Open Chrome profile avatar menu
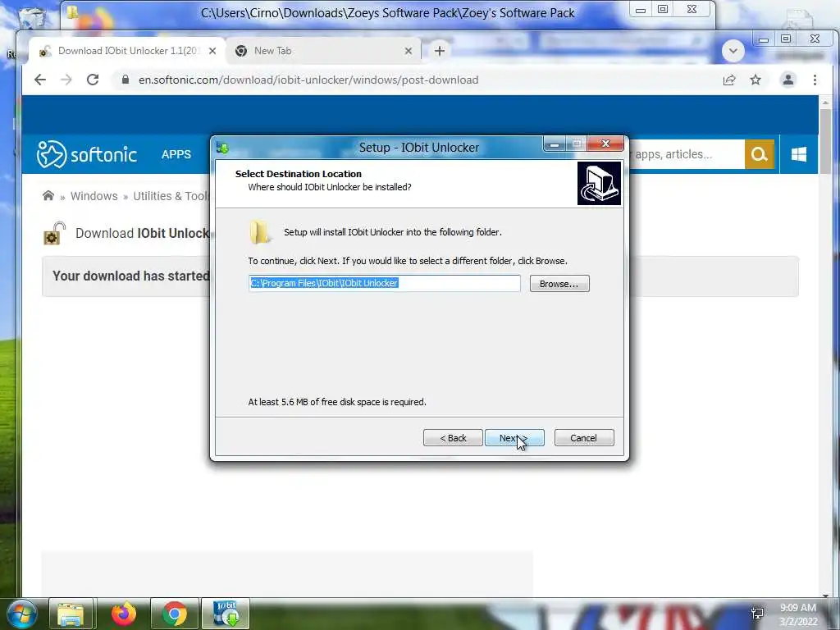Screen dimensions: 840x630 (x=788, y=80)
